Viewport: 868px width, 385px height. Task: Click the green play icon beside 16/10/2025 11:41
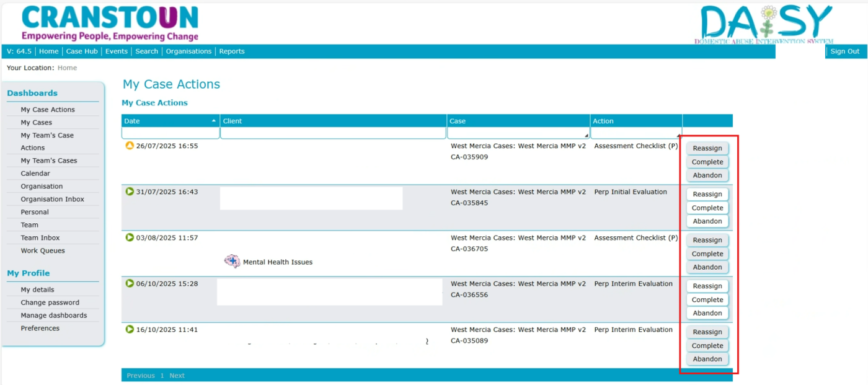tap(130, 329)
